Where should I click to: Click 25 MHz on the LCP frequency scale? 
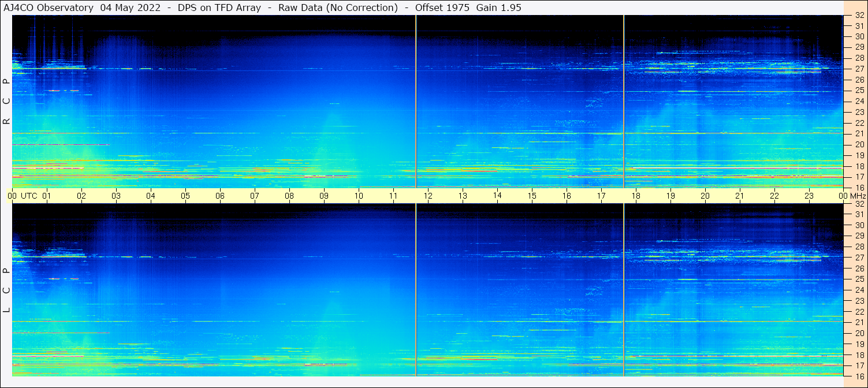click(859, 279)
